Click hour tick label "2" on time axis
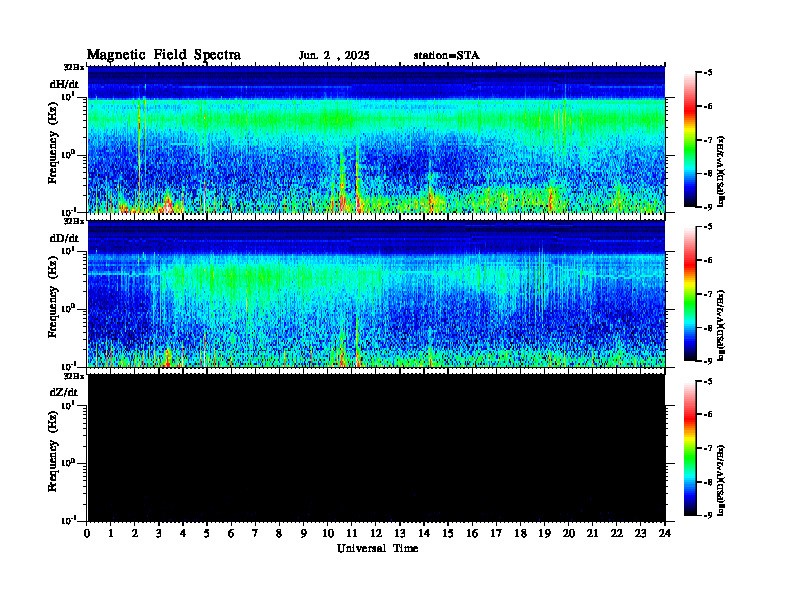Screen dimensions: 792x612 pos(135,534)
